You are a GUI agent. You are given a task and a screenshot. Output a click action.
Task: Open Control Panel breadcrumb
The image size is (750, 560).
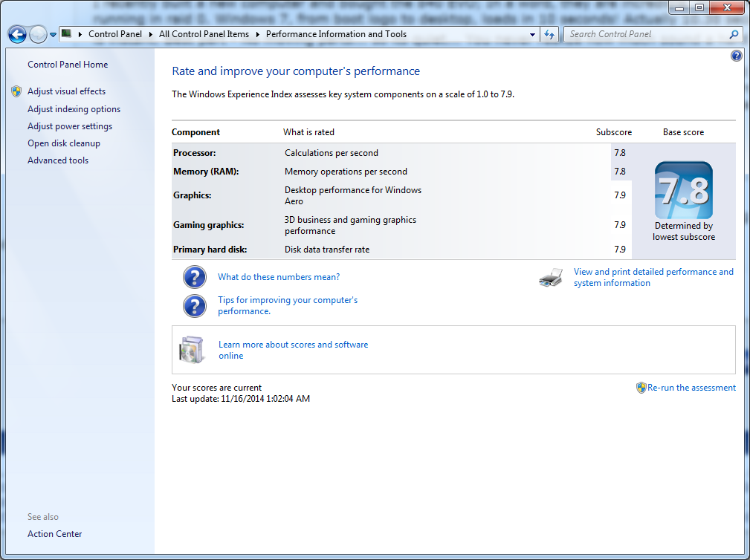(x=115, y=34)
